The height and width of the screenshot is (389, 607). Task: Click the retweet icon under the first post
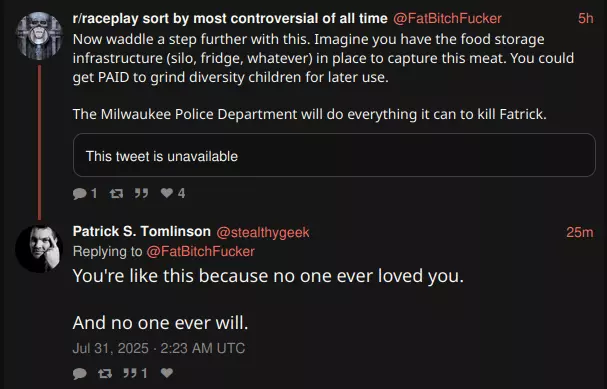[x=116, y=193]
